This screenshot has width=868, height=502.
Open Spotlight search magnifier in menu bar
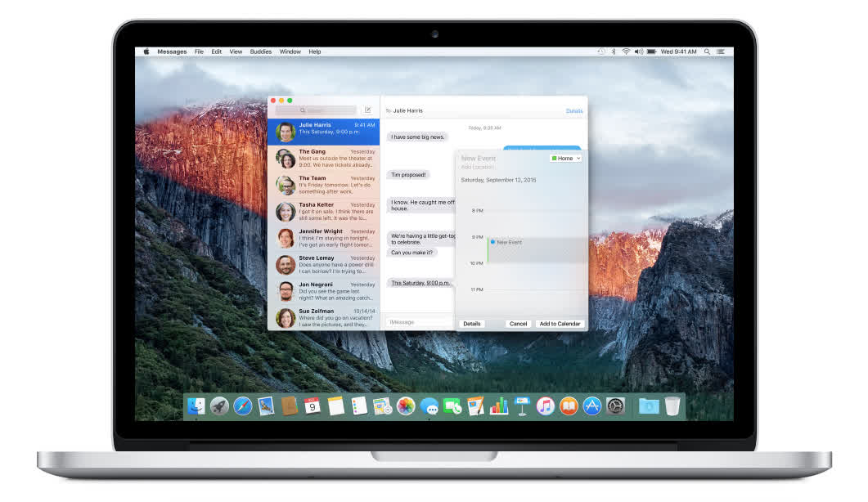707,52
